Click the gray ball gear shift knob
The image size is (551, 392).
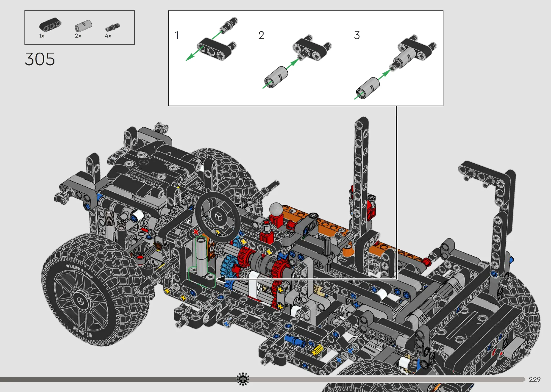click(276, 209)
